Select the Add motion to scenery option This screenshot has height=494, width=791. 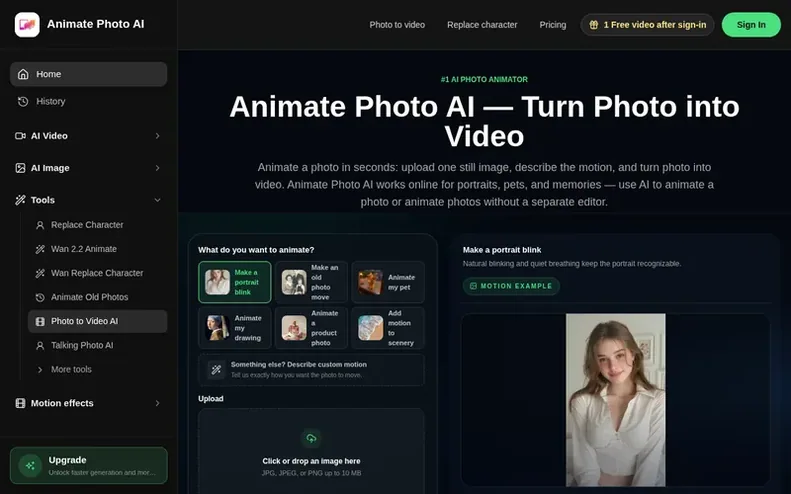388,328
